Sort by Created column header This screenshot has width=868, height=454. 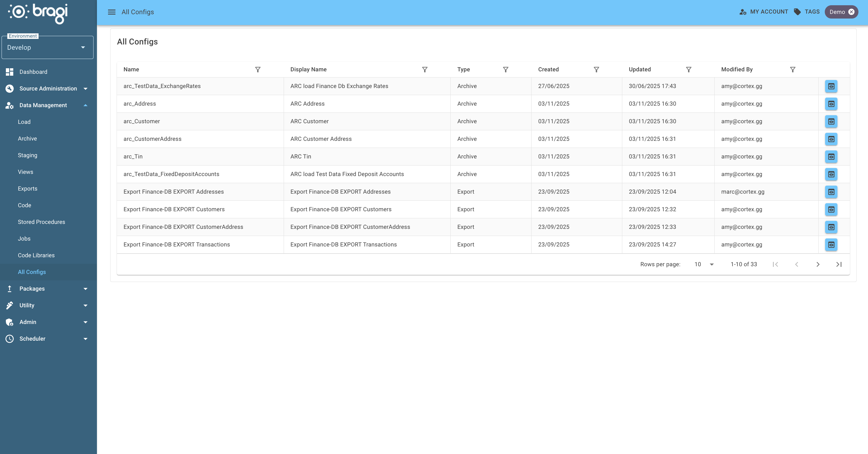pyautogui.click(x=548, y=69)
